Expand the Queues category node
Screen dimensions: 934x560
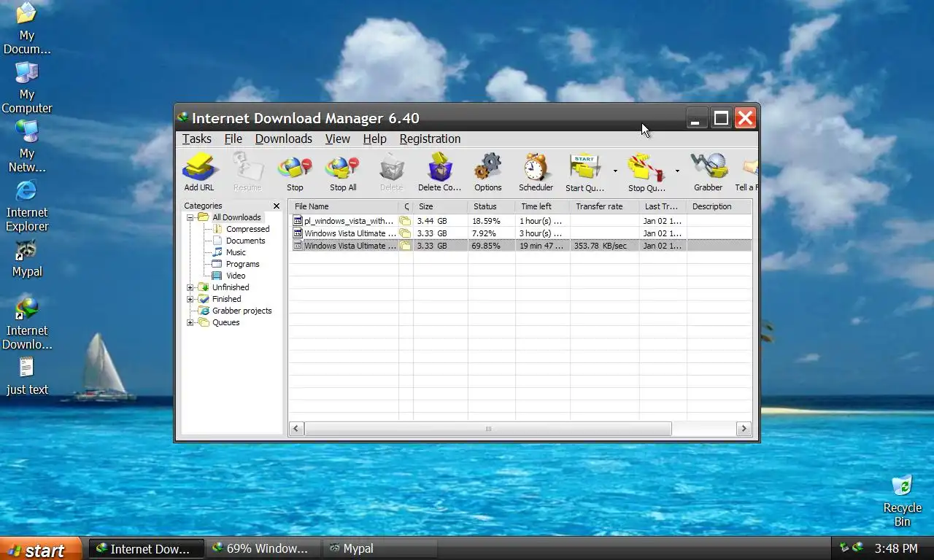pyautogui.click(x=190, y=322)
